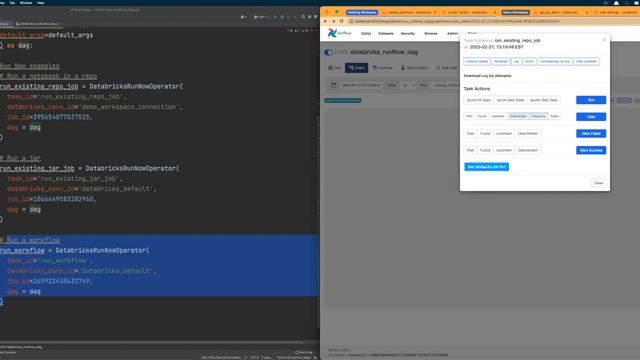
Task: Click the browser address bar URL
Action: point(457,21)
